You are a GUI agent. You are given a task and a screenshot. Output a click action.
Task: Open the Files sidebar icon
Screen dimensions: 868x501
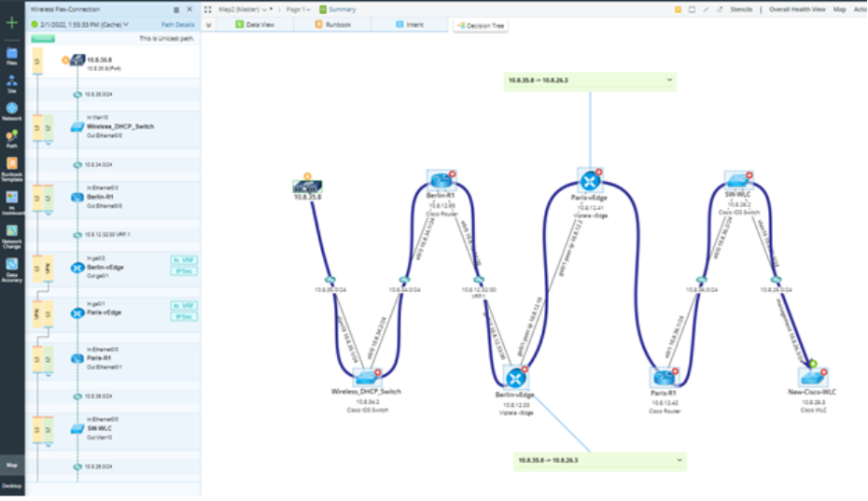[x=11, y=55]
